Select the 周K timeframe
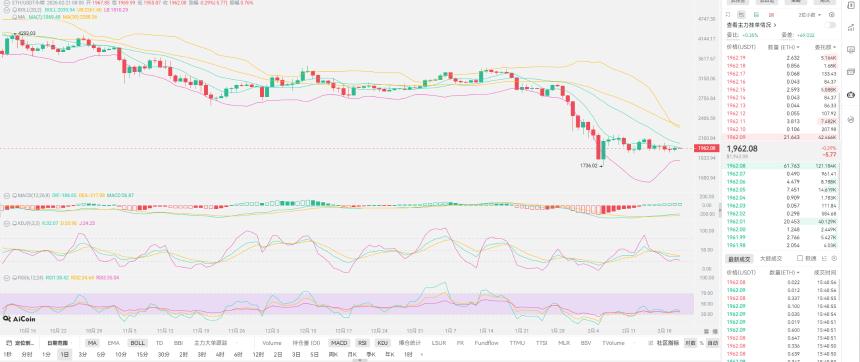The height and width of the screenshot is (362, 860). (x=333, y=354)
